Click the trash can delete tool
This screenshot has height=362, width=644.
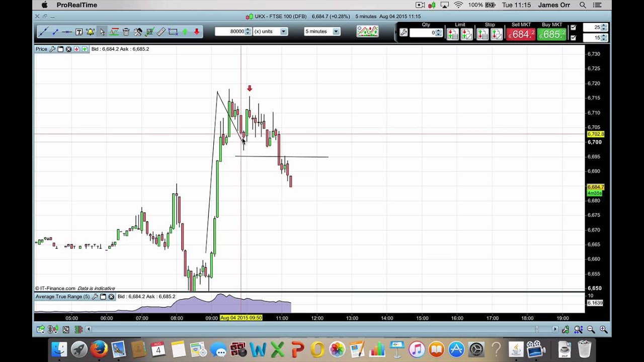(x=126, y=32)
